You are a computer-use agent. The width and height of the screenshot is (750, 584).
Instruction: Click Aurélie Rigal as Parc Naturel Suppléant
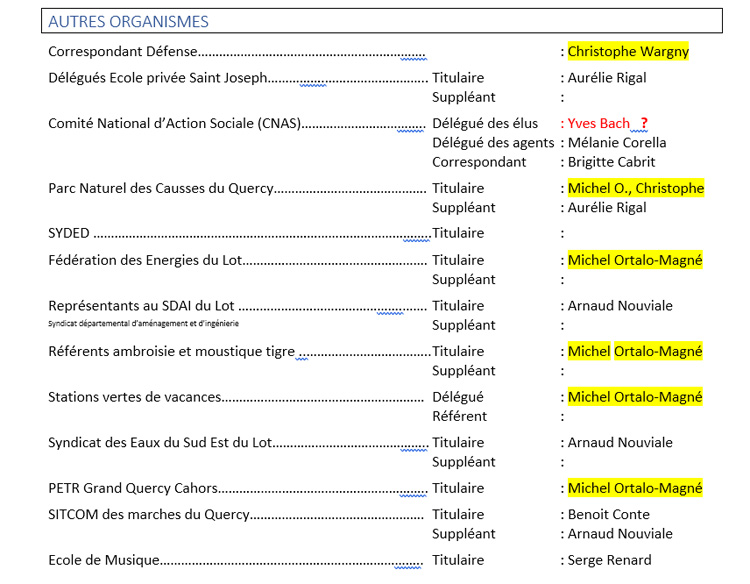pyautogui.click(x=607, y=208)
